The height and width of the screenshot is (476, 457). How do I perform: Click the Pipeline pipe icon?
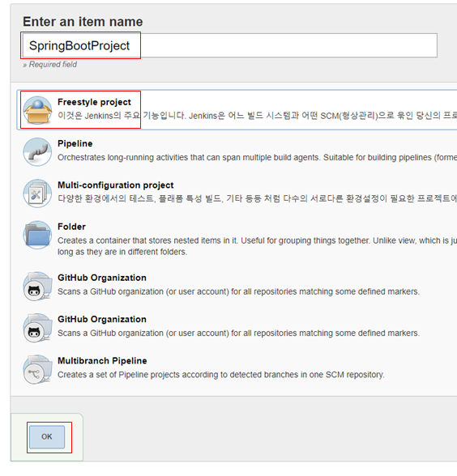tap(37, 152)
